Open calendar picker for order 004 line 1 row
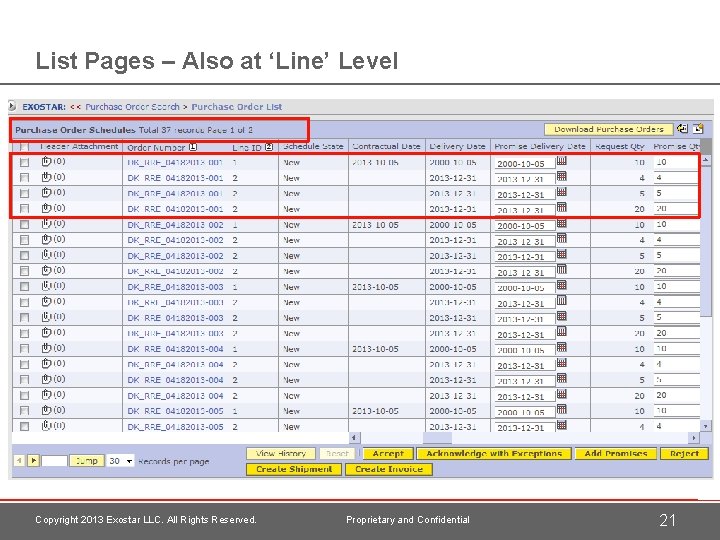Viewport: 720px width, 540px height. (562, 348)
